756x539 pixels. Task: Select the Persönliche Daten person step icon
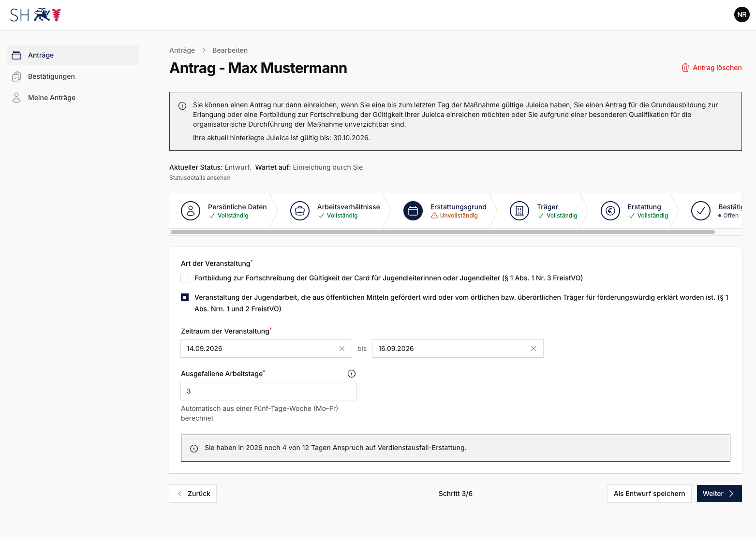pos(191,211)
